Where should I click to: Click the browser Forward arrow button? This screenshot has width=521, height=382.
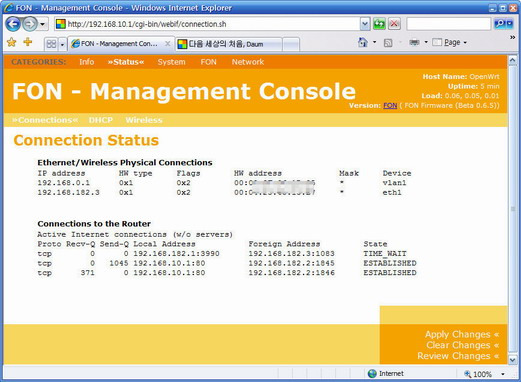(x=30, y=24)
